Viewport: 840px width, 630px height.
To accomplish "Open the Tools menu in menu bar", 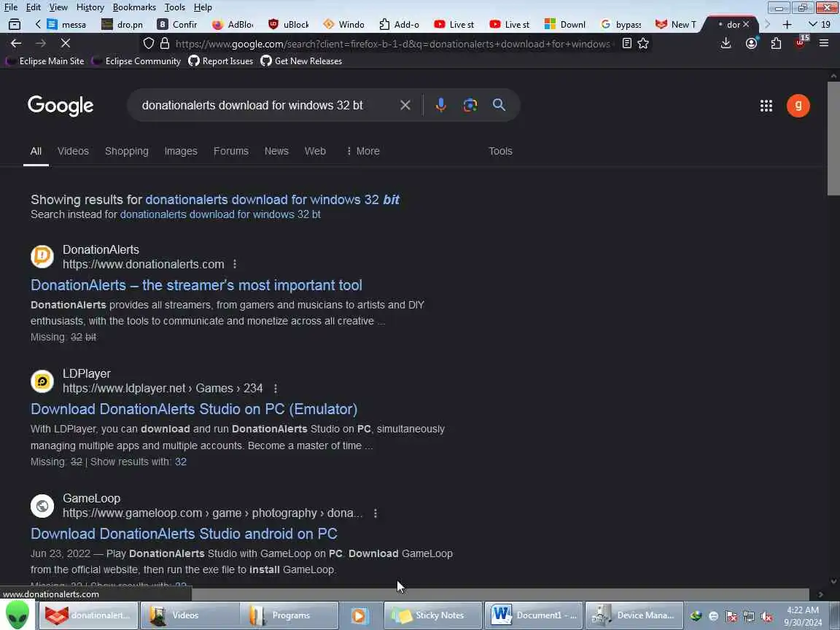I will (175, 7).
